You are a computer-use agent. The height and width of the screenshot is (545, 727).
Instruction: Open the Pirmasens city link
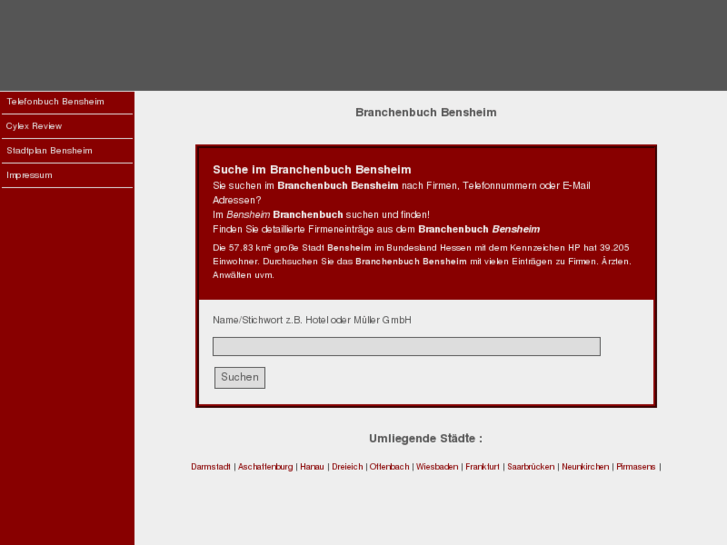tap(636, 467)
